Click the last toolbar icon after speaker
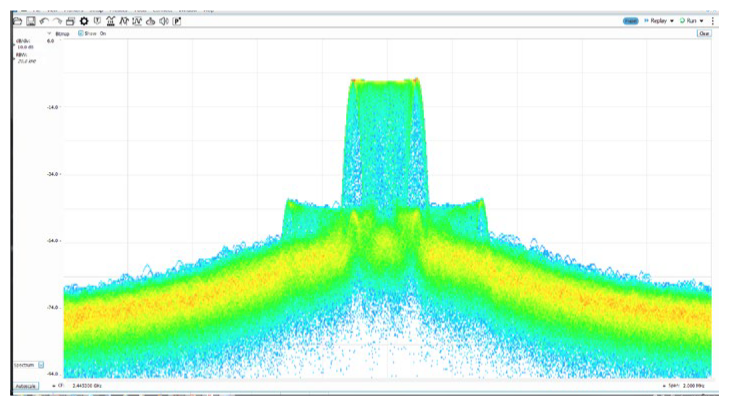 coord(177,21)
